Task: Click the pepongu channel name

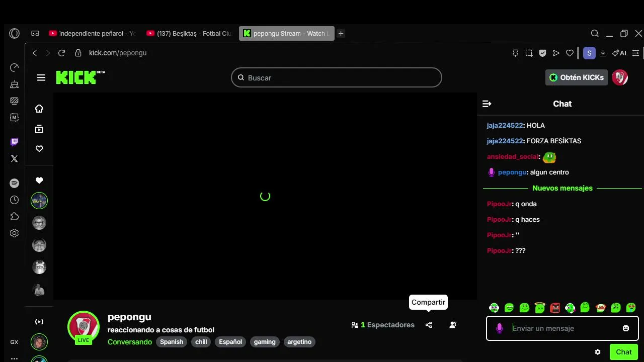Action: [x=129, y=317]
